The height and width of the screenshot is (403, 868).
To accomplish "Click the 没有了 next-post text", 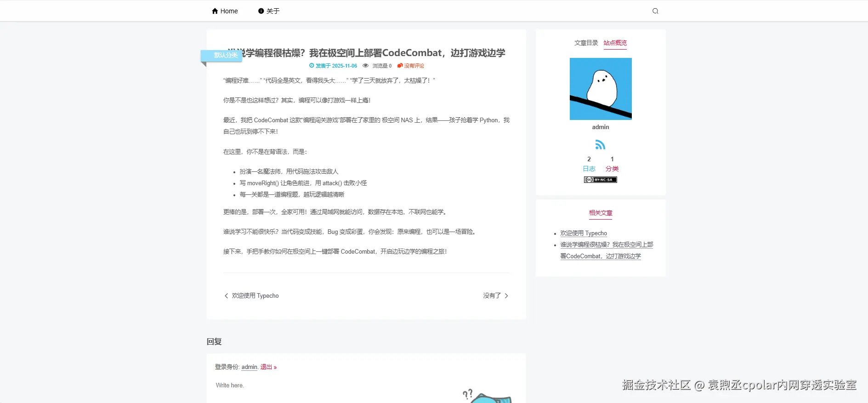I will [x=492, y=296].
